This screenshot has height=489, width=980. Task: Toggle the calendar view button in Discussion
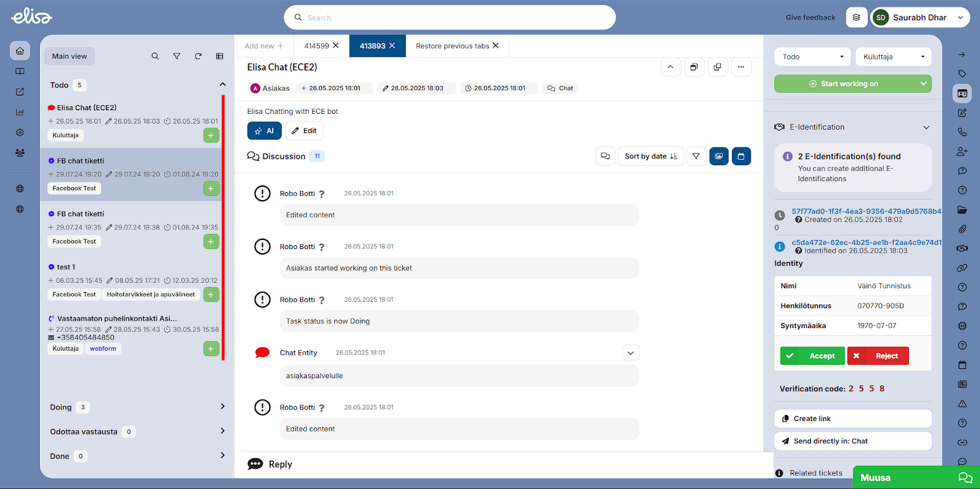pos(741,157)
